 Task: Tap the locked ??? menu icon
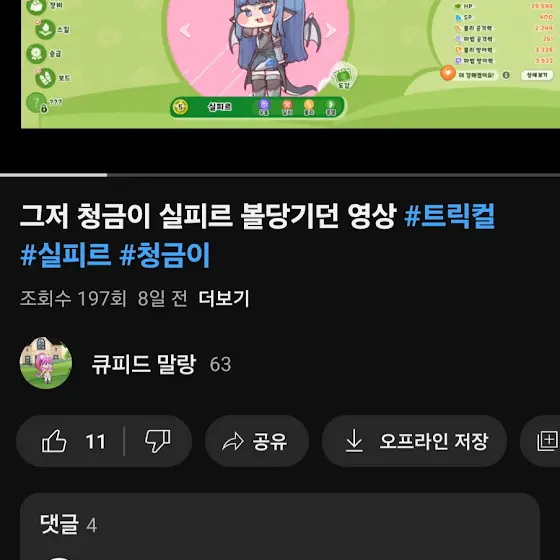coord(37,102)
